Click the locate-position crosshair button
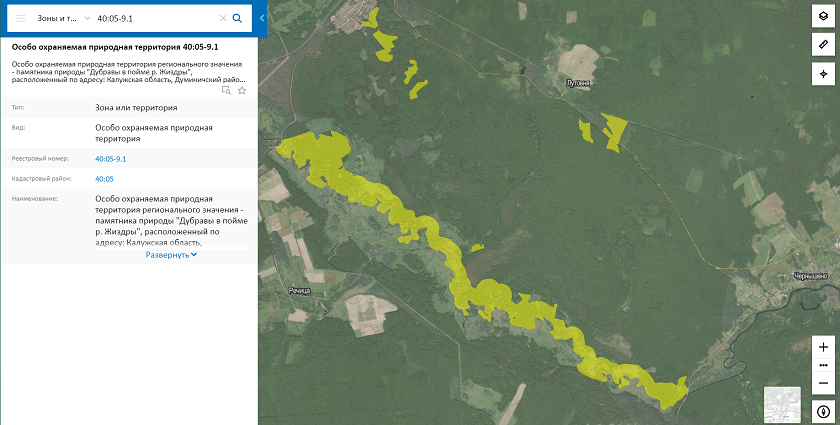 coord(823,74)
